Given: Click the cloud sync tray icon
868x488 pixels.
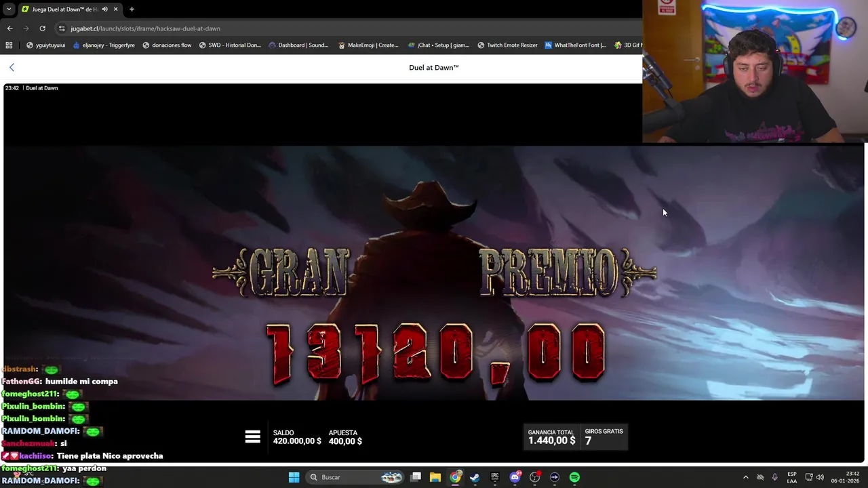Looking at the screenshot, I should [x=760, y=477].
